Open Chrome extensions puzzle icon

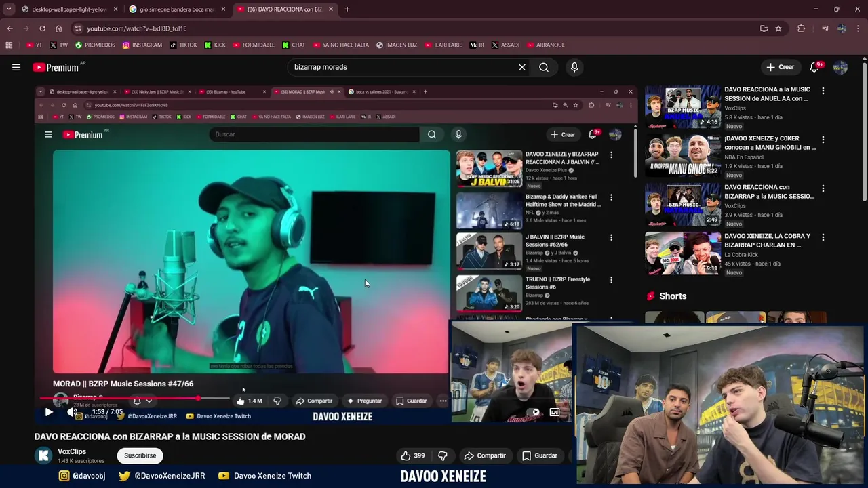(802, 28)
